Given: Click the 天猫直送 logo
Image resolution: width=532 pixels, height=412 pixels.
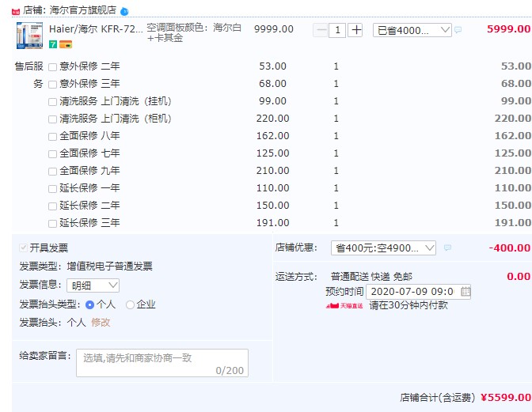Looking at the screenshot, I should pyautogui.click(x=344, y=305).
